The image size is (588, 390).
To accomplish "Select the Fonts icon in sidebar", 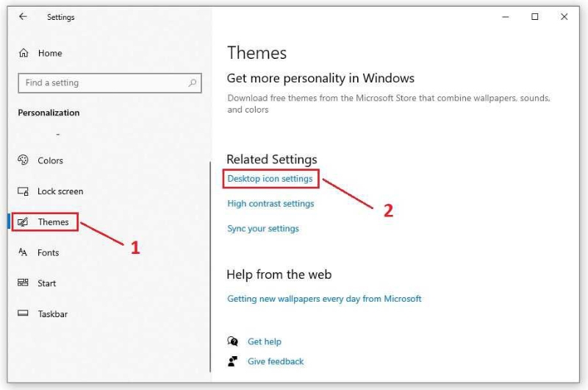I will pos(23,252).
